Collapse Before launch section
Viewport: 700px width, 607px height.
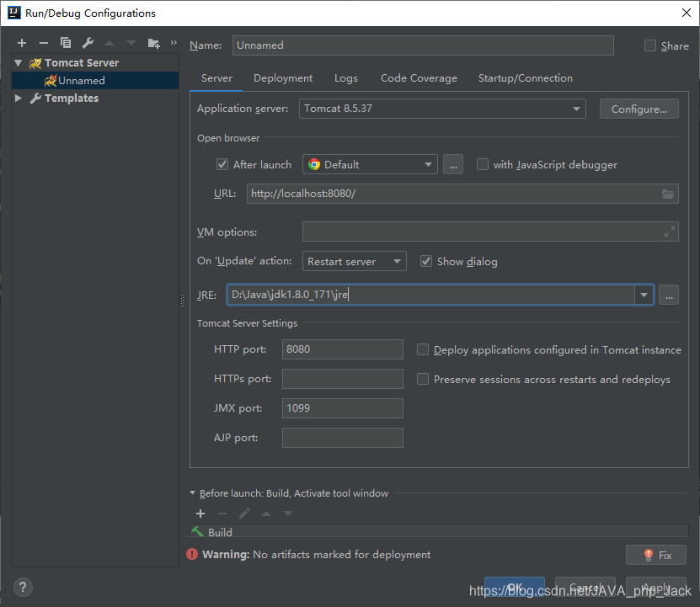(192, 493)
